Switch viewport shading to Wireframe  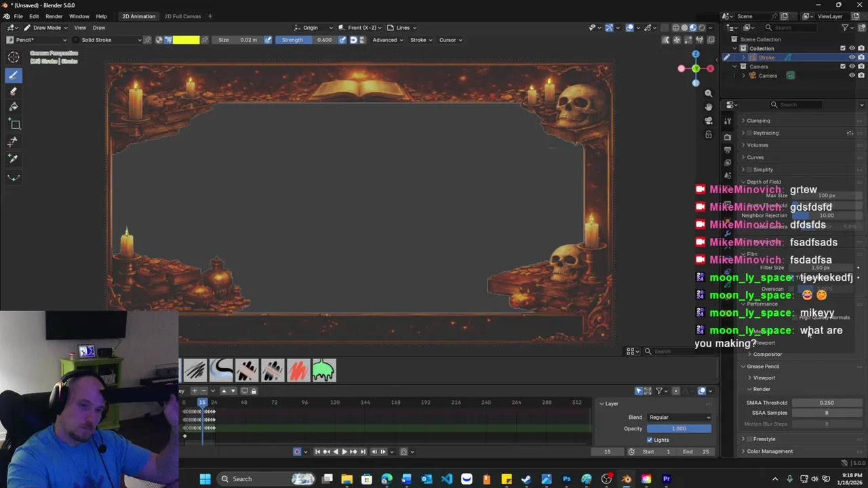(675, 28)
